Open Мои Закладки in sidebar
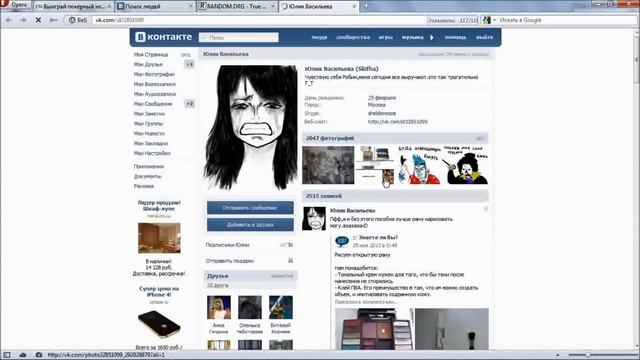The width and height of the screenshot is (640, 360). (151, 143)
